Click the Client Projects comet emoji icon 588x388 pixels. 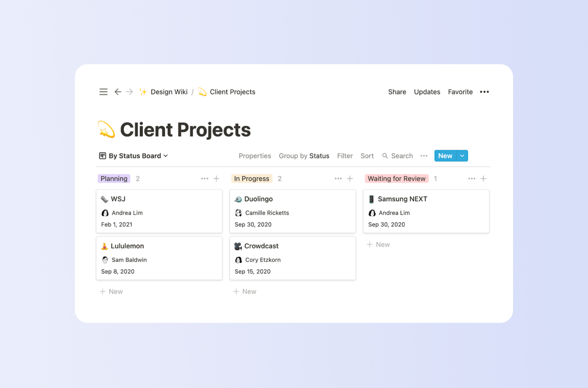click(x=106, y=129)
